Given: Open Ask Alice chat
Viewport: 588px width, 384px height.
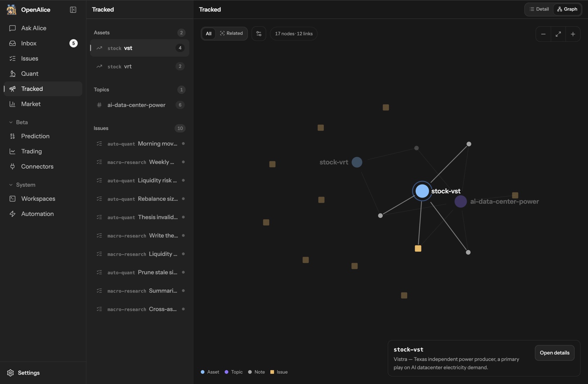Looking at the screenshot, I should click(x=43, y=28).
